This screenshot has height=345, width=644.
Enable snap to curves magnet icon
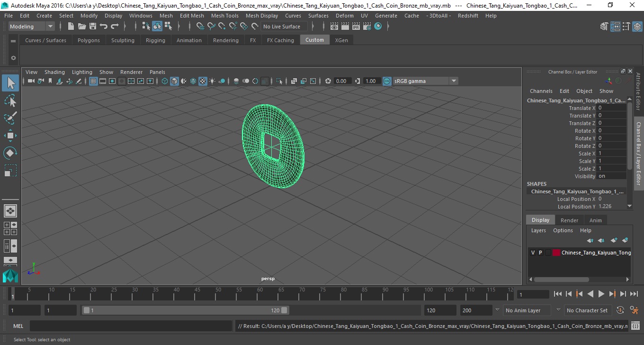[x=211, y=27]
